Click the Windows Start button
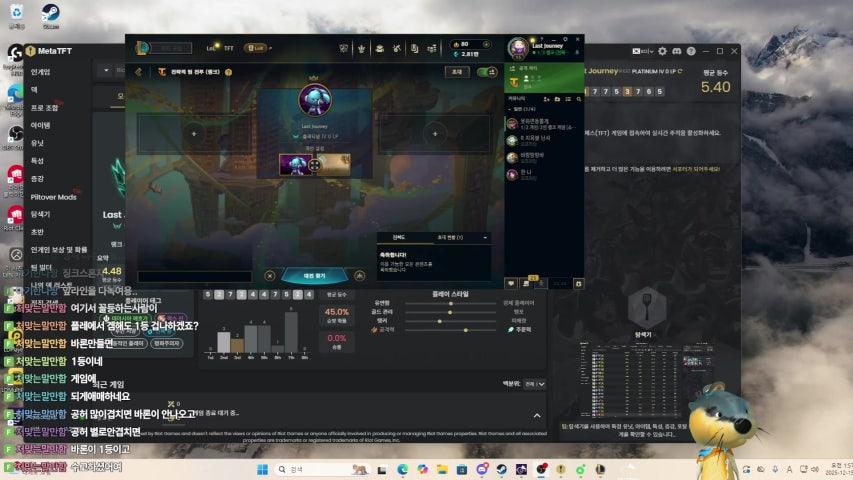The width and height of the screenshot is (853, 480). pos(262,469)
